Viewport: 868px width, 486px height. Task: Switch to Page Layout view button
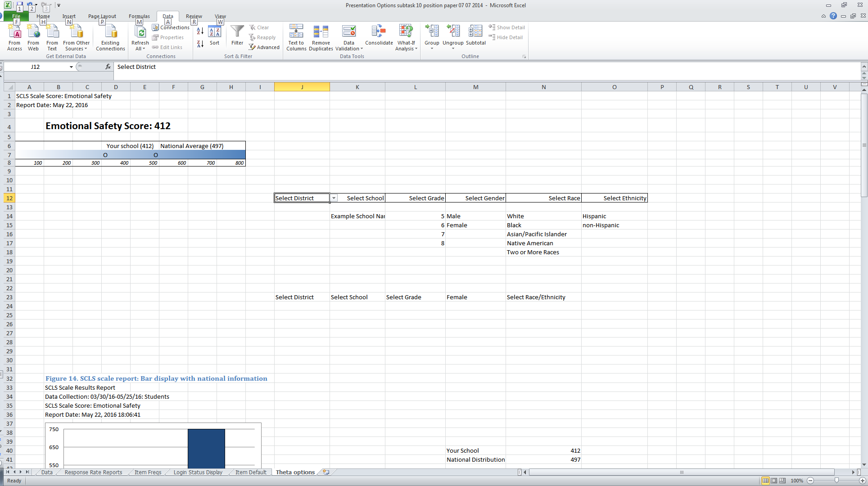[774, 481]
